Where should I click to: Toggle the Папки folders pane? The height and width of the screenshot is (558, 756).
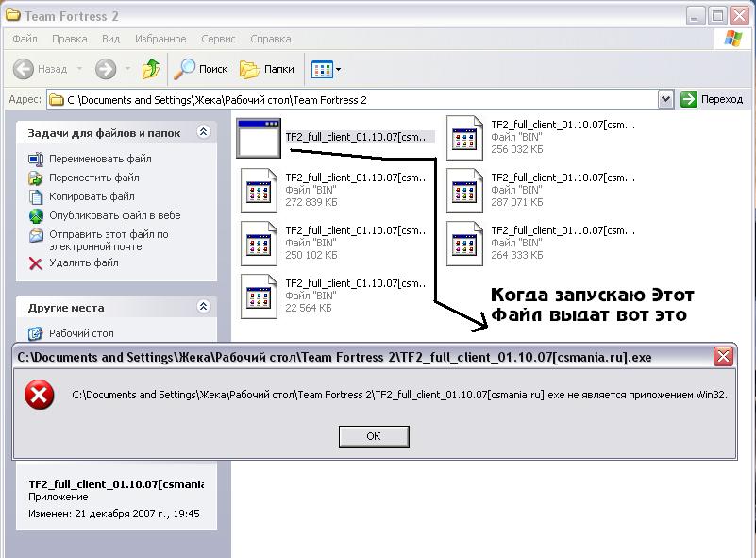(x=266, y=69)
